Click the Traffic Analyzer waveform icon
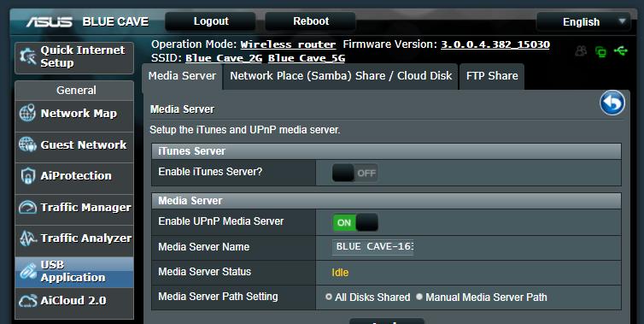The image size is (644, 324). tap(27, 239)
